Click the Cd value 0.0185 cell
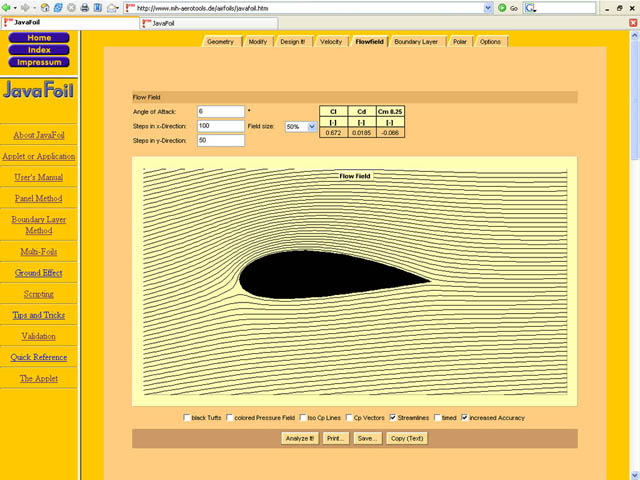 [362, 133]
